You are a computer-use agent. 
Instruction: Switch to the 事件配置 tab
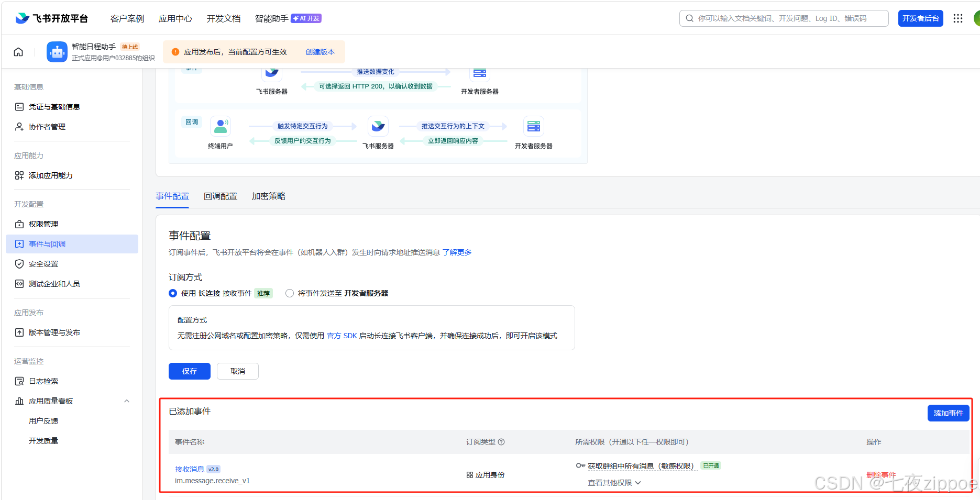(x=172, y=196)
